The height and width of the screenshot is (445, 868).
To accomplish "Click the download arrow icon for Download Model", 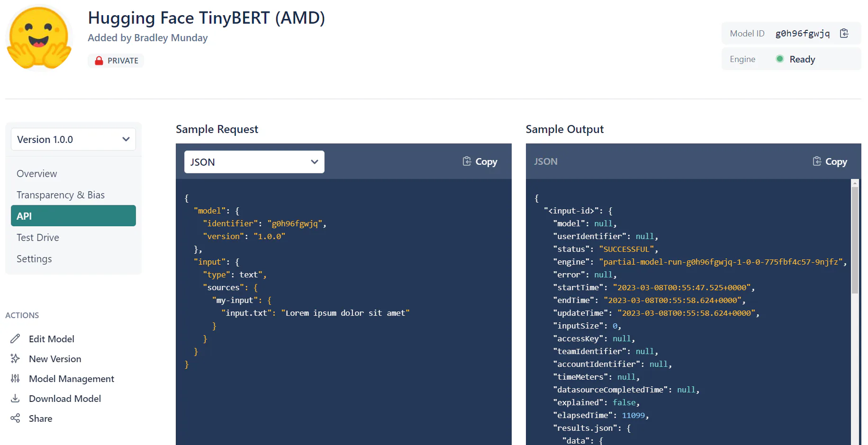I will (x=15, y=398).
